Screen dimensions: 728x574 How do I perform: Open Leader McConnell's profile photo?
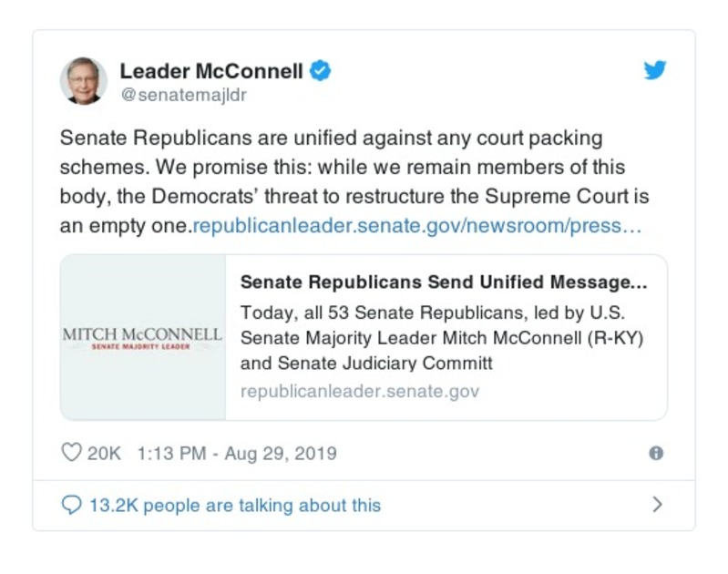point(84,81)
